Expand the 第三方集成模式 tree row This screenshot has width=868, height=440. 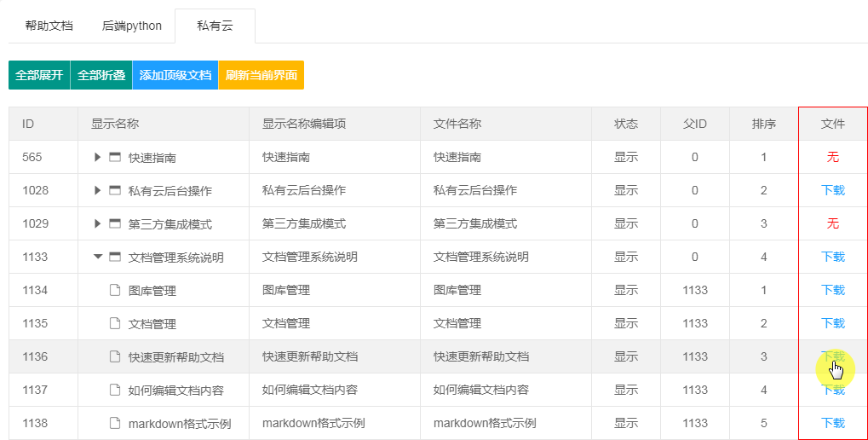98,223
